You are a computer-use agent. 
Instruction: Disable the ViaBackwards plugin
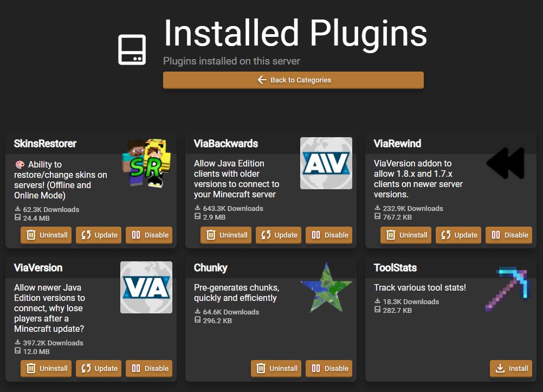click(x=329, y=235)
